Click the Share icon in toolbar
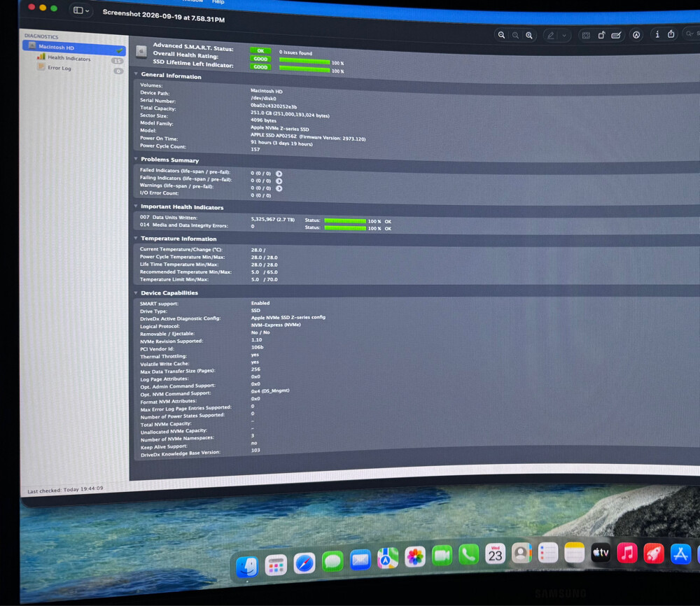The height and width of the screenshot is (606, 700). (671, 34)
